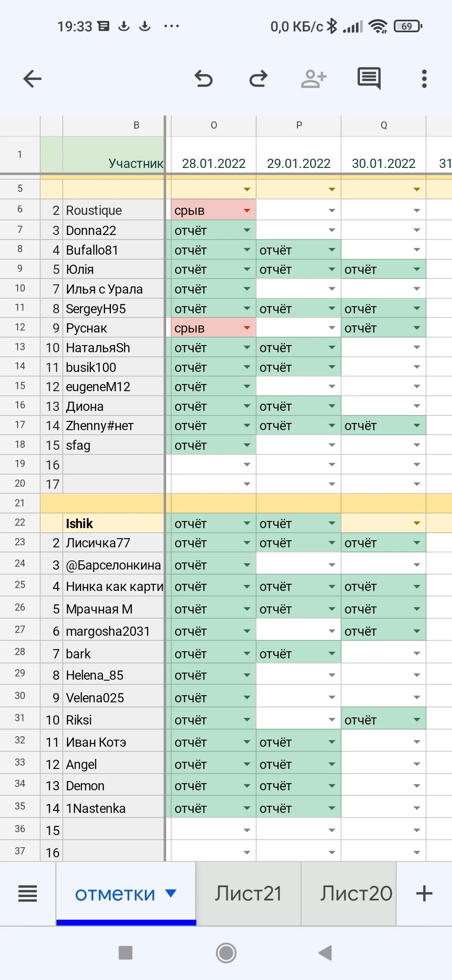452x980 pixels.
Task: Select the Ishik name cell
Action: coord(113,524)
